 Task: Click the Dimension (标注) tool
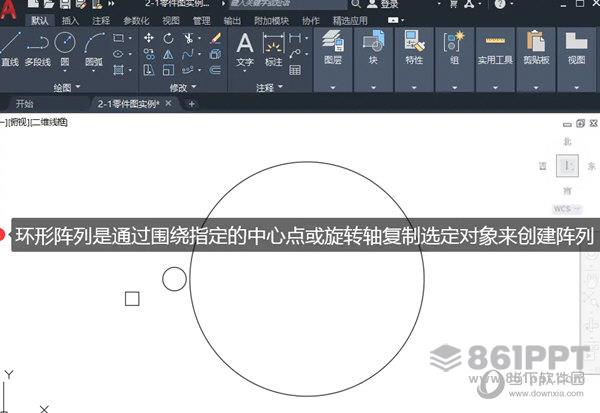click(x=273, y=48)
